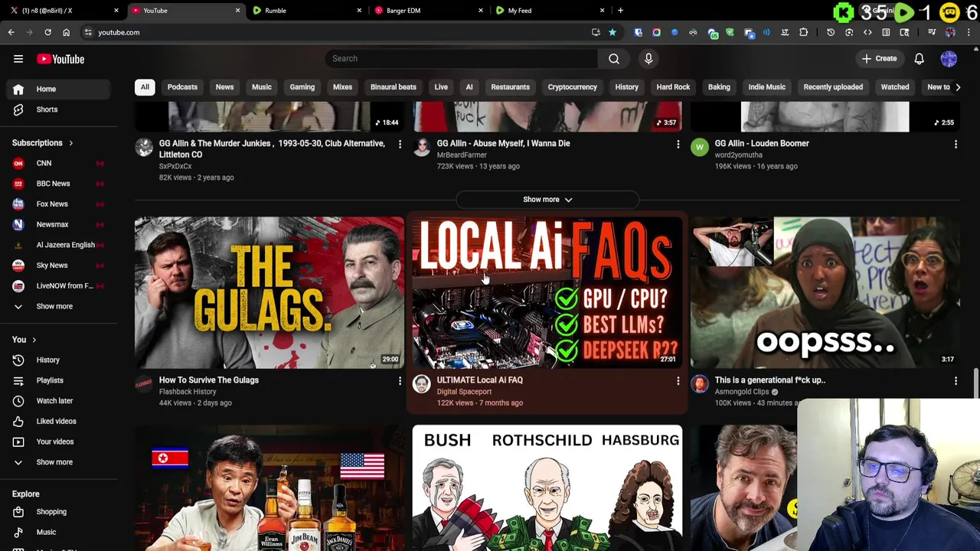The height and width of the screenshot is (551, 980).
Task: Expand the shelf with the Show more button
Action: click(x=547, y=200)
